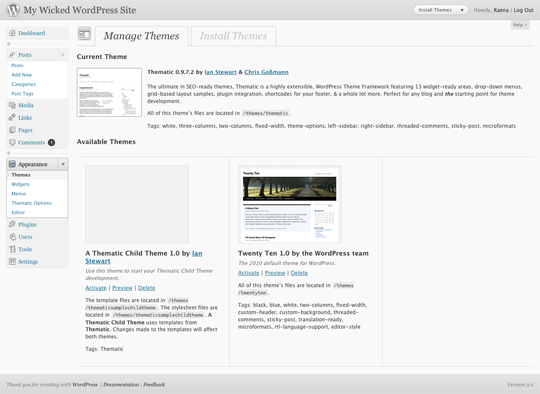
Task: Click the comments count badge
Action: tap(51, 142)
